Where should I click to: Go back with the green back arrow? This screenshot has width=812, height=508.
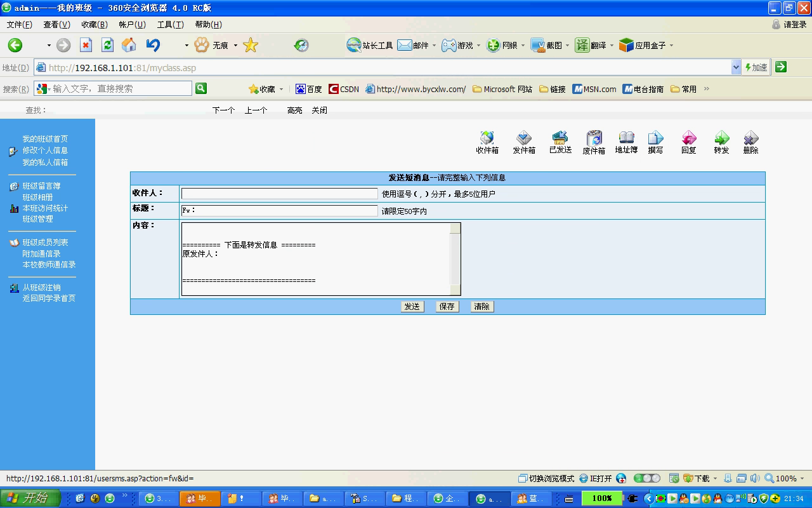[x=15, y=45]
